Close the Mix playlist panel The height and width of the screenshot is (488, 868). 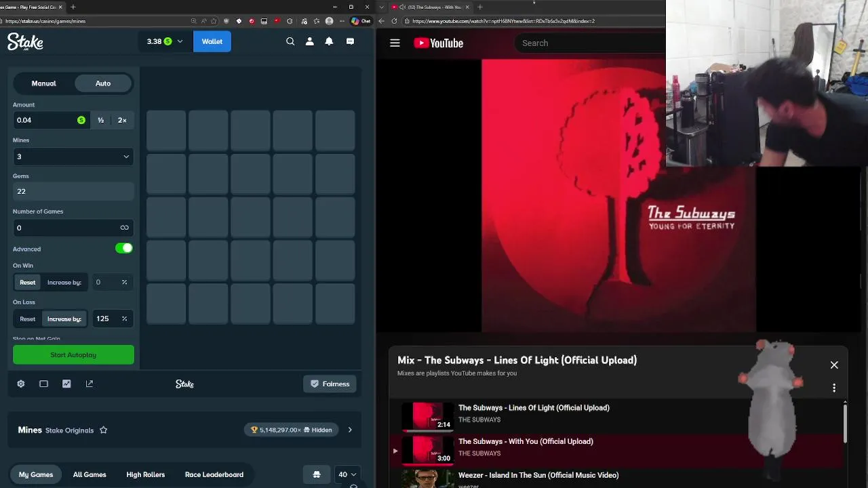pyautogui.click(x=834, y=365)
